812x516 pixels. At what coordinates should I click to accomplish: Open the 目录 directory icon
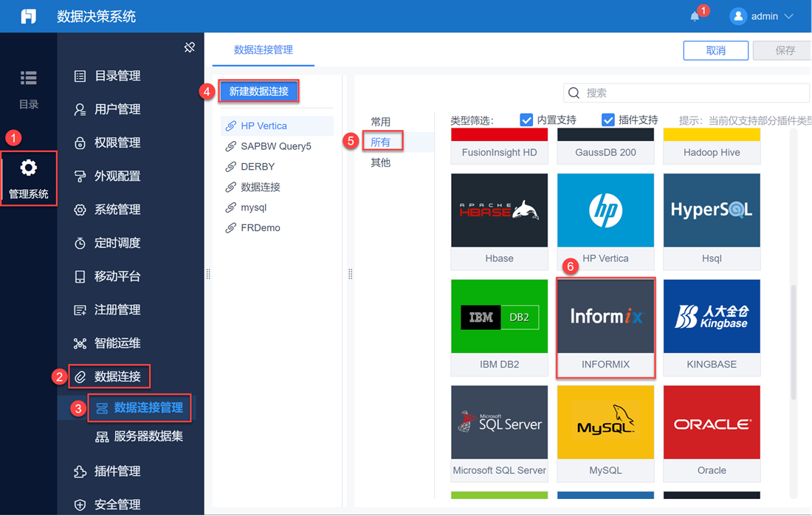[29, 78]
